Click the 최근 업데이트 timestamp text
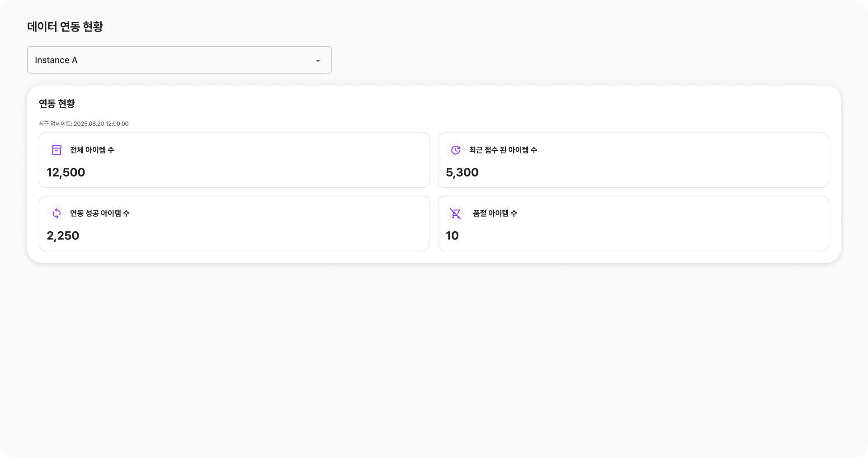 point(84,124)
